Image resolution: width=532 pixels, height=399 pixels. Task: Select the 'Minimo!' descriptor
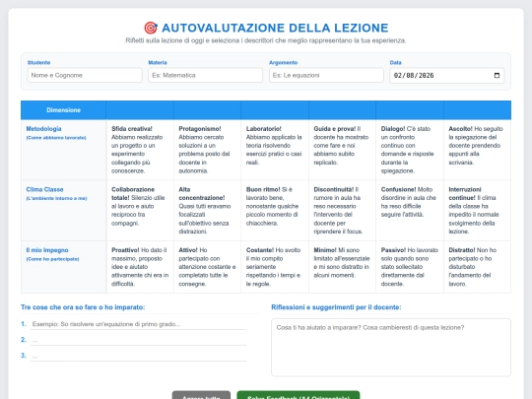point(342,267)
